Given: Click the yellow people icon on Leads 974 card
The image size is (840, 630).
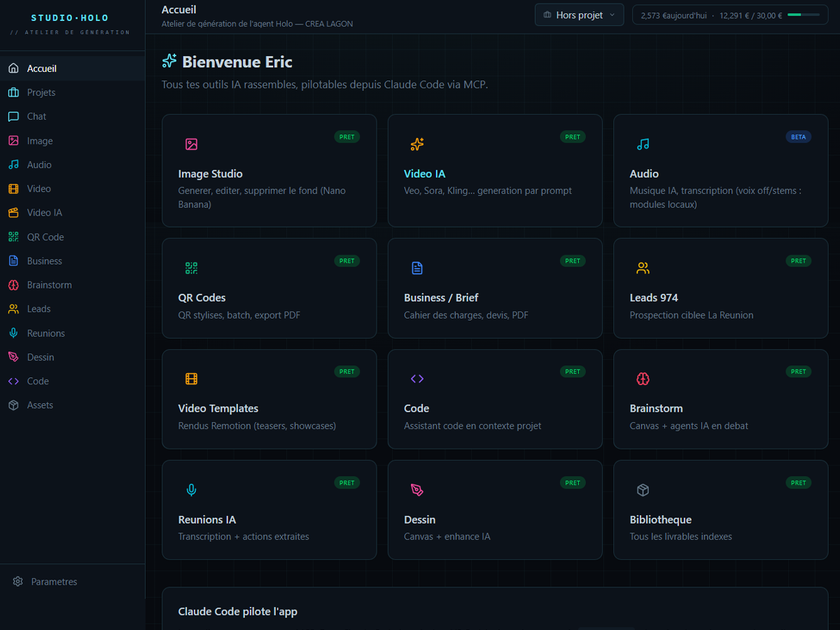Looking at the screenshot, I should [x=643, y=268].
